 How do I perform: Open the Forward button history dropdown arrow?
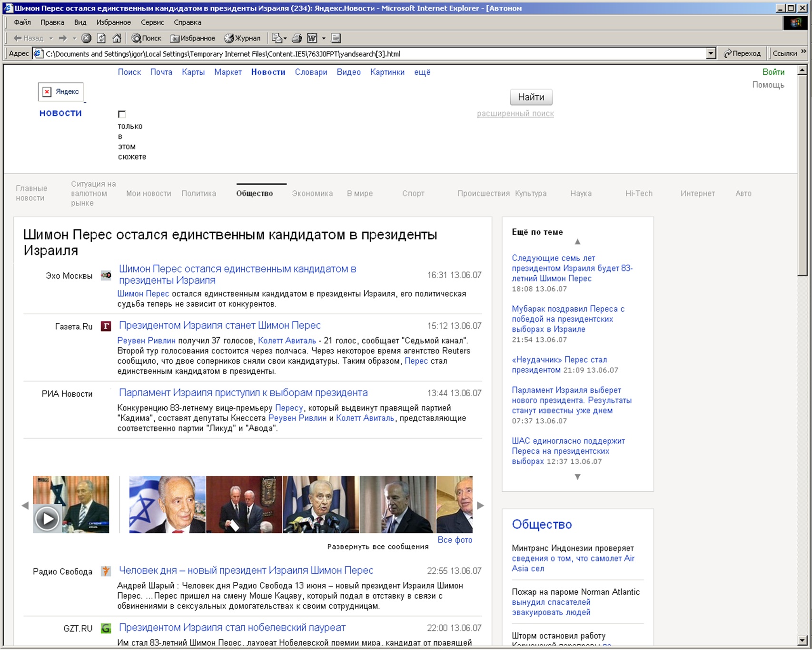(x=74, y=38)
